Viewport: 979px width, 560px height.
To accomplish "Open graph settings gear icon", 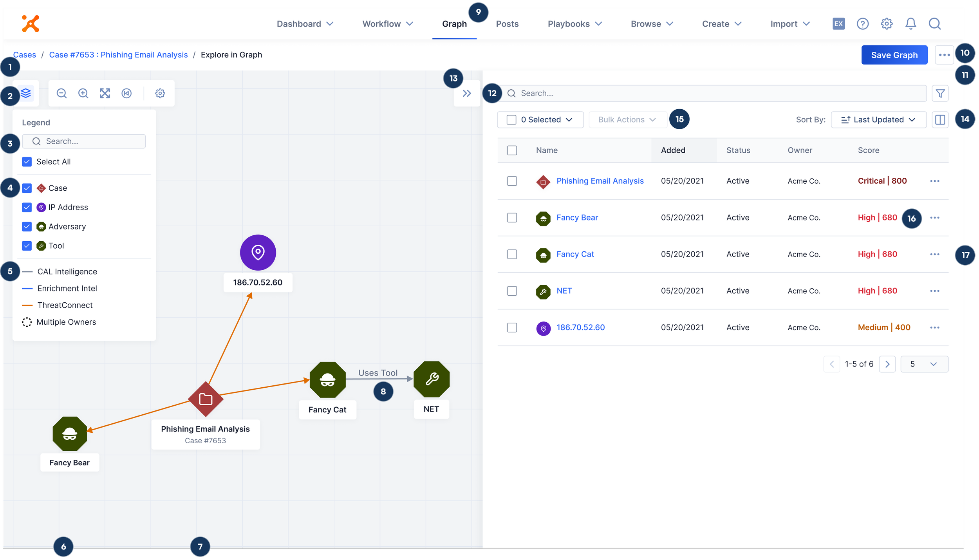I will click(160, 93).
